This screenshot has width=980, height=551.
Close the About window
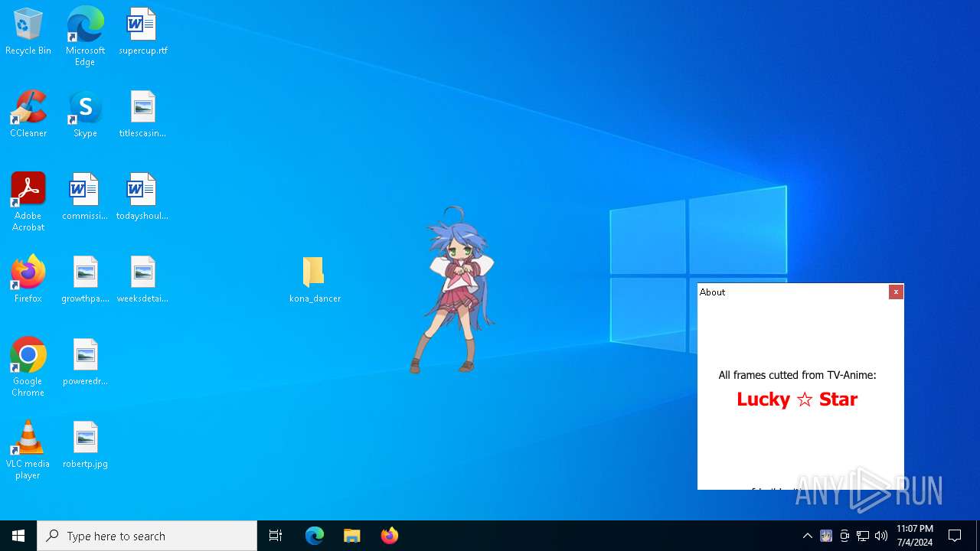click(896, 292)
